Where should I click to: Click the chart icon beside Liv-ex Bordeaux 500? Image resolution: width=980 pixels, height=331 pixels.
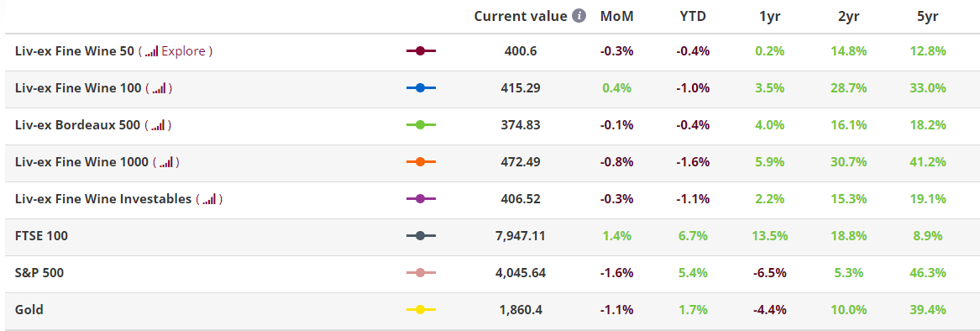158,126
